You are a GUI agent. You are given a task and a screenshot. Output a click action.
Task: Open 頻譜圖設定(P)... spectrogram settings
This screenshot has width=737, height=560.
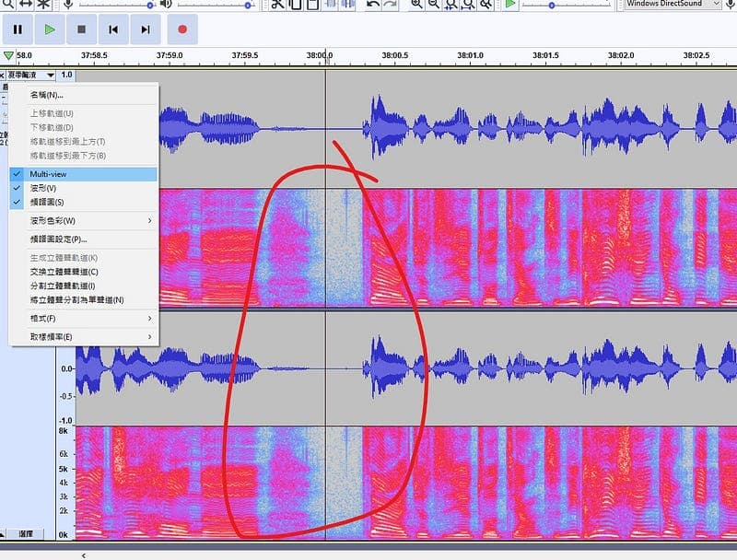pyautogui.click(x=84, y=239)
